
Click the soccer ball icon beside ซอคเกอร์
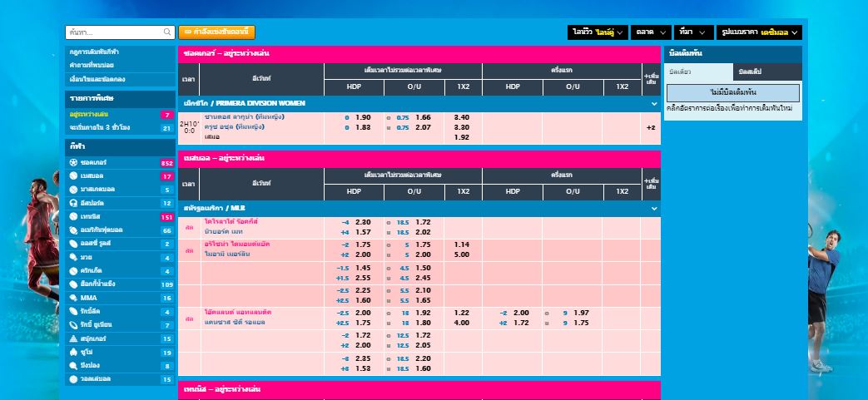[x=73, y=162]
